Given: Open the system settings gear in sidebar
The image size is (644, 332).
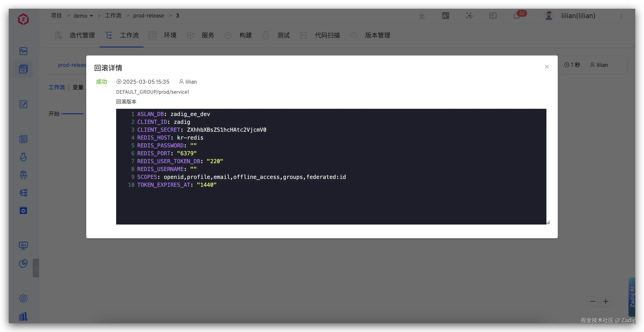Looking at the screenshot, I should coord(23,298).
